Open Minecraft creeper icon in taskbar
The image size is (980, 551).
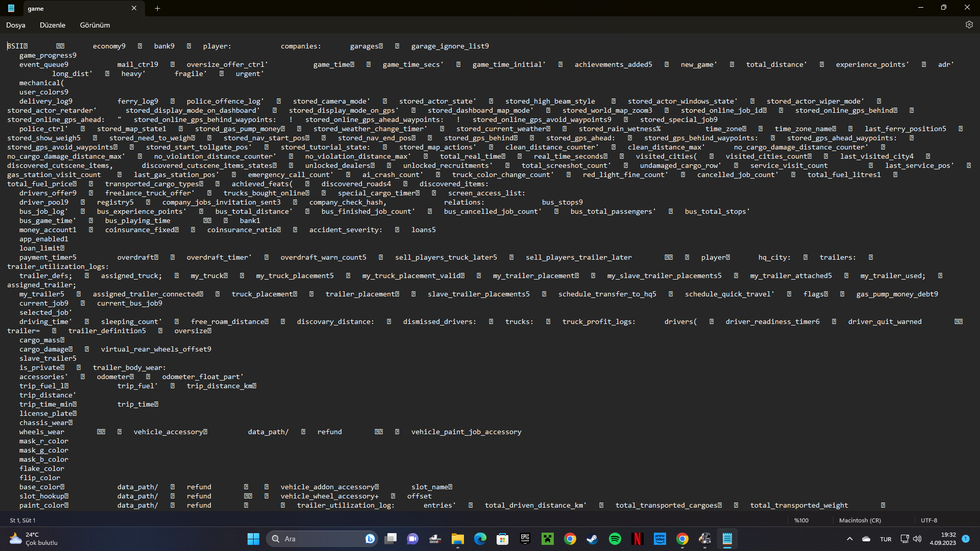pyautogui.click(x=547, y=539)
